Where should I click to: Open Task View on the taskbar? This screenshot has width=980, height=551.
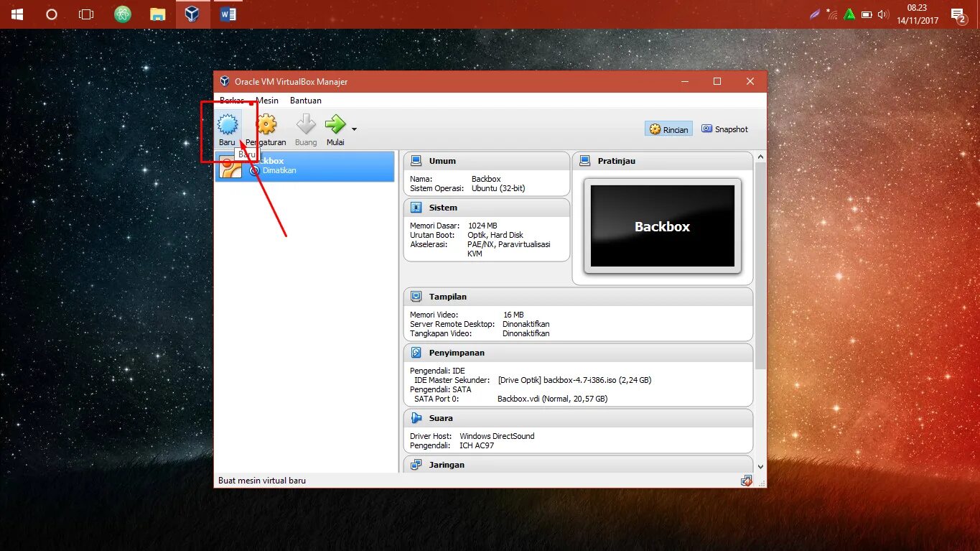pos(86,14)
